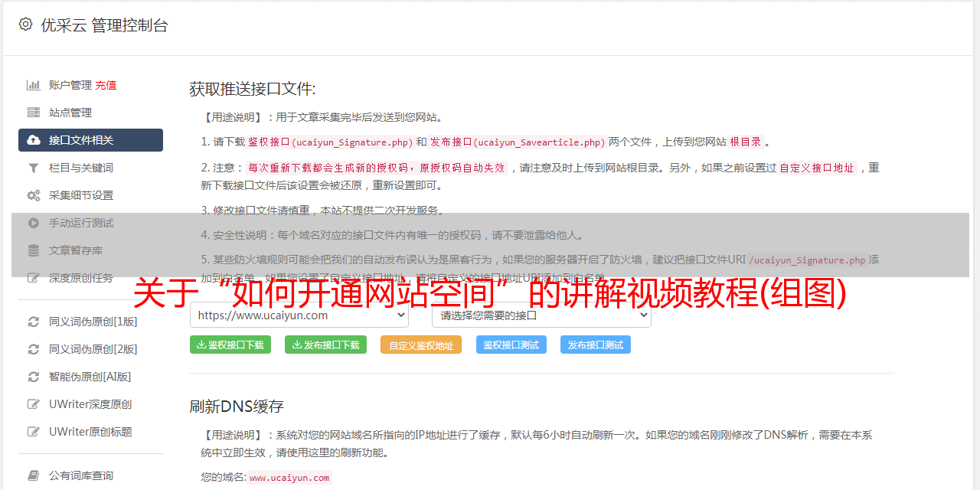Click the book icon for 公有词库查询
Screen dimensions: 980x490
click(x=34, y=475)
